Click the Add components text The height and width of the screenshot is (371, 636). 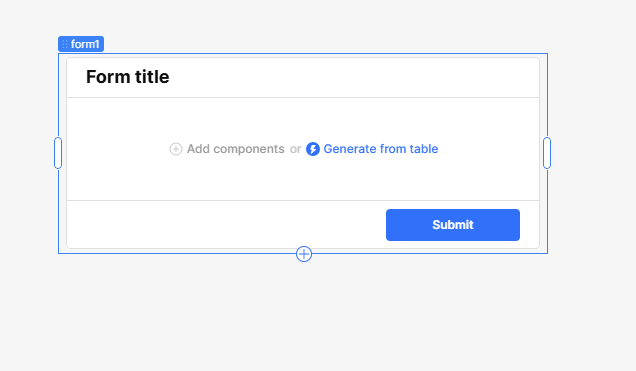tap(235, 149)
